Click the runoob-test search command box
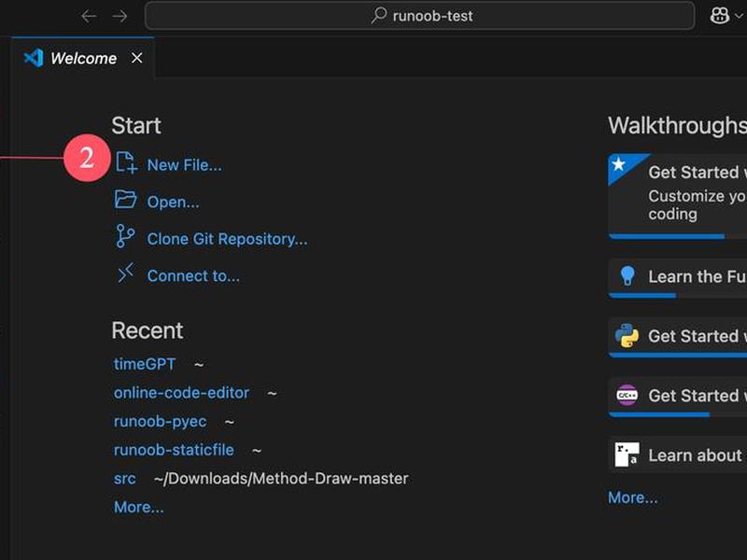Screen dimensions: 747x560 point(419,16)
